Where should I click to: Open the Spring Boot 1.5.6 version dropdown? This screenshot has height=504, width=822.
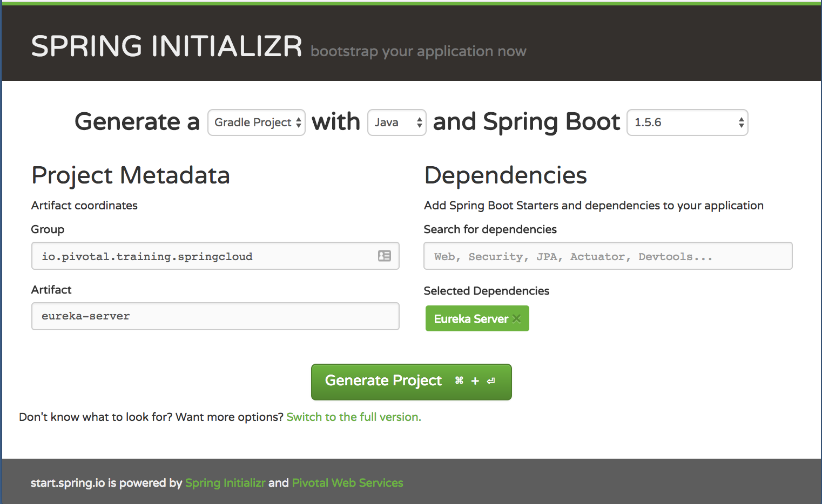[x=688, y=122]
